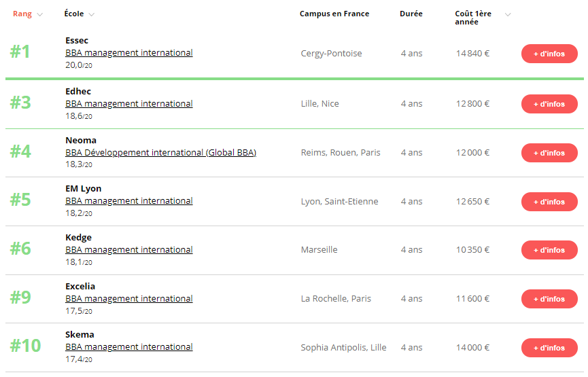Screen dimensions: 588x377
Task: Open Neoma BBA Développement international link
Action: 161,153
